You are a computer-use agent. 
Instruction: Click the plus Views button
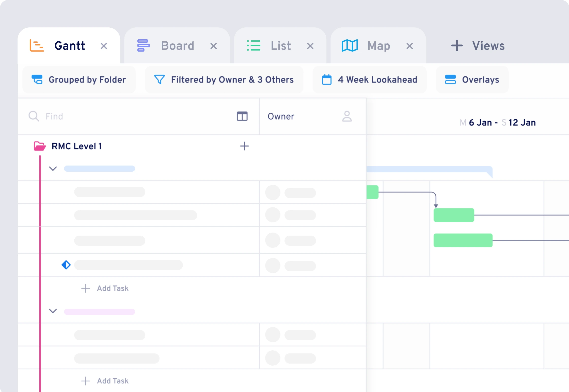point(478,46)
